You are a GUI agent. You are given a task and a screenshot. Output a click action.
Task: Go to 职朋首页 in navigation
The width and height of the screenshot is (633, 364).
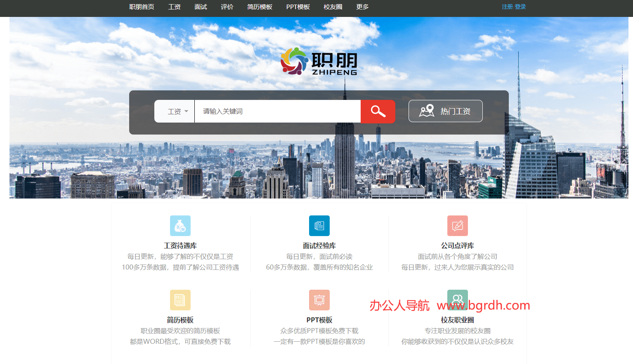pos(142,7)
